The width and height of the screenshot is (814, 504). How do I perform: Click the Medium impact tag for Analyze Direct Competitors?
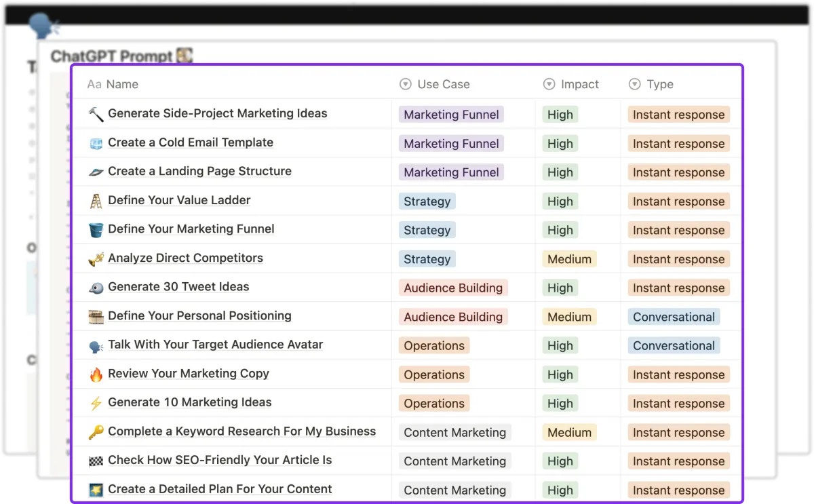[x=569, y=259]
